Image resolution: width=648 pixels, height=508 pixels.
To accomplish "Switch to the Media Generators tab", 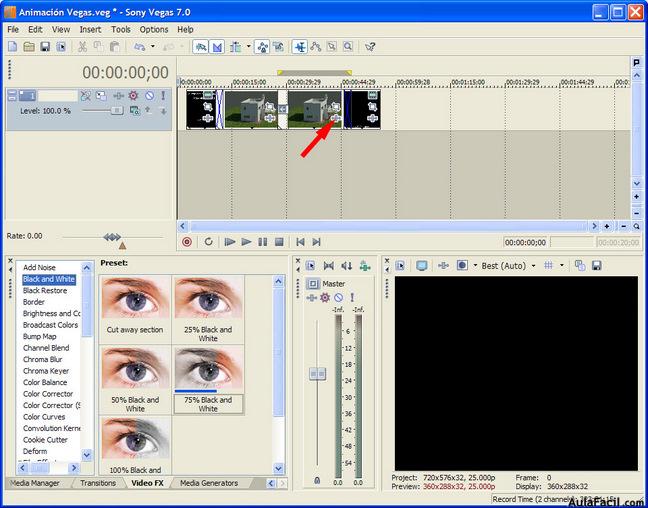I will point(209,483).
